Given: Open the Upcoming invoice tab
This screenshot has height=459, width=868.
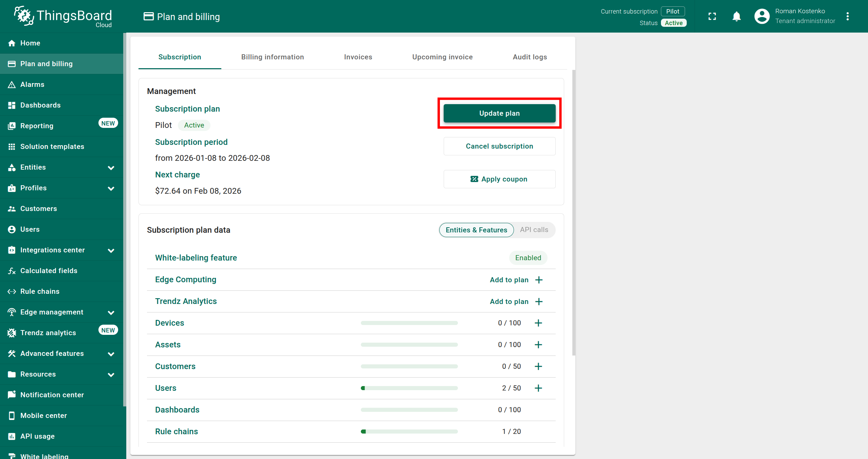Looking at the screenshot, I should click(442, 57).
